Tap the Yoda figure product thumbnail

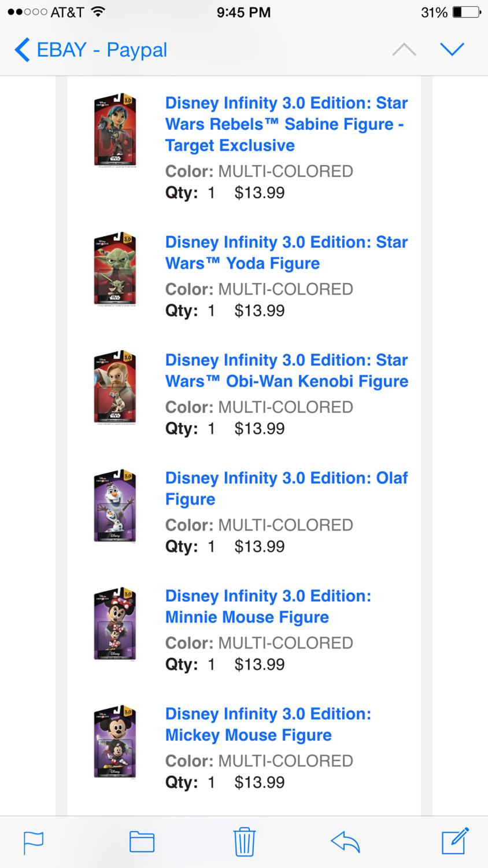pyautogui.click(x=115, y=270)
